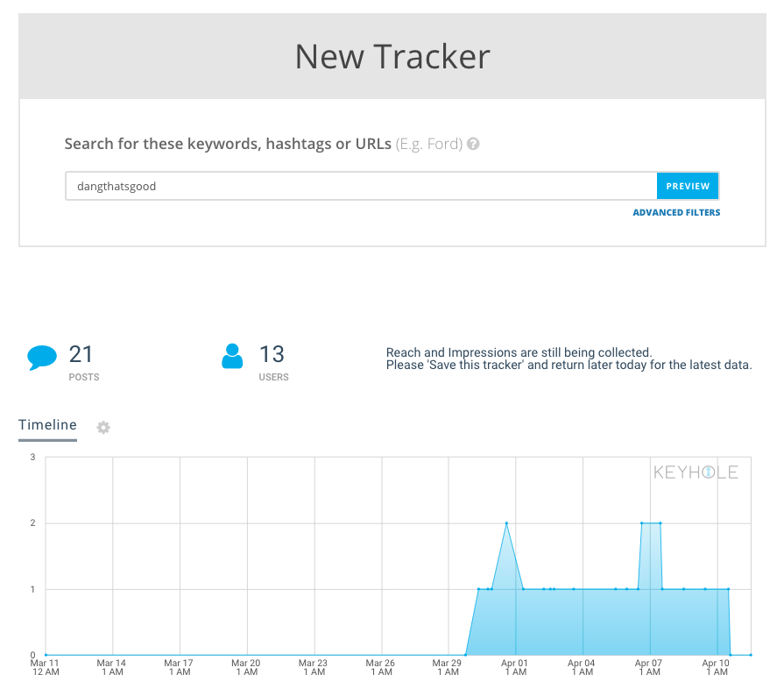This screenshot has height=689, width=784.
Task: Click the 'Apr 01' axis label
Action: click(x=514, y=667)
